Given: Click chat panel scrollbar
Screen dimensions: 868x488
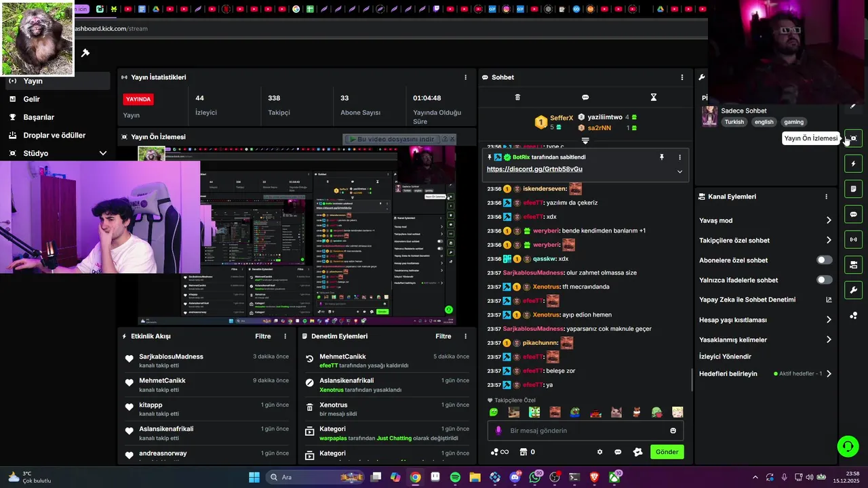Looking at the screenshot, I should tap(692, 380).
